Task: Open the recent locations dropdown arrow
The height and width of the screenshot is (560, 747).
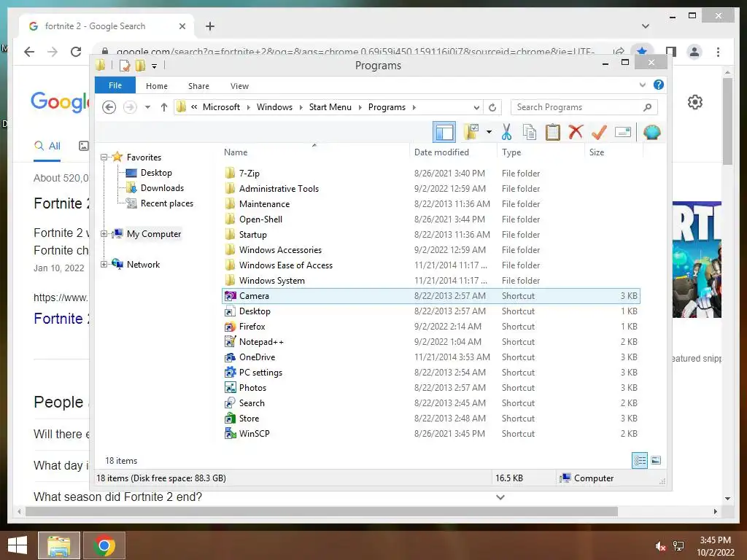Action: [147, 107]
